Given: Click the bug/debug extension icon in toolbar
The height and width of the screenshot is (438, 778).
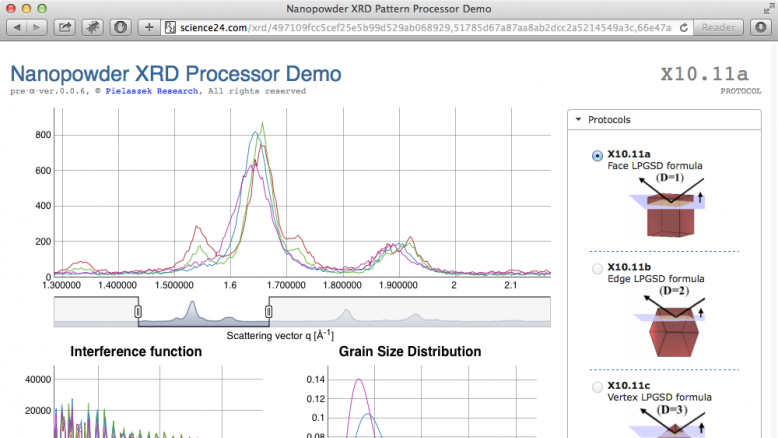Looking at the screenshot, I should click(x=93, y=27).
